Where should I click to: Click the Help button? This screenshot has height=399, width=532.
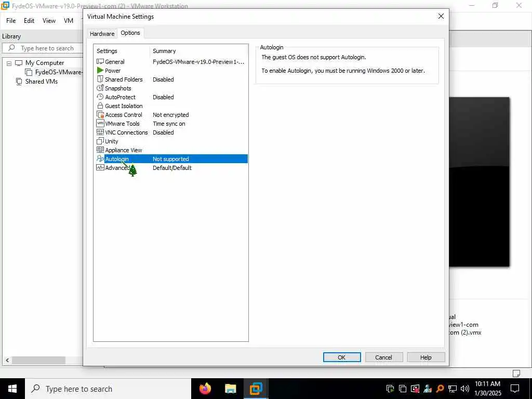(426, 357)
